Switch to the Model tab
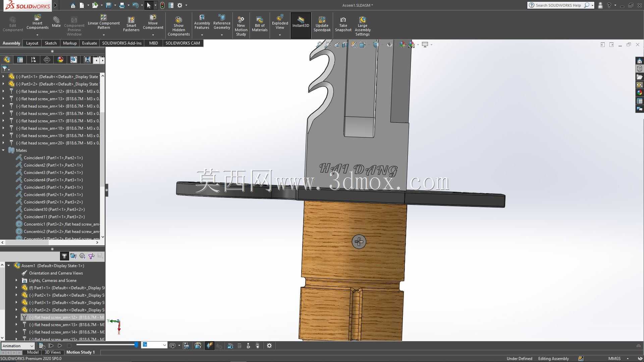 [33, 352]
